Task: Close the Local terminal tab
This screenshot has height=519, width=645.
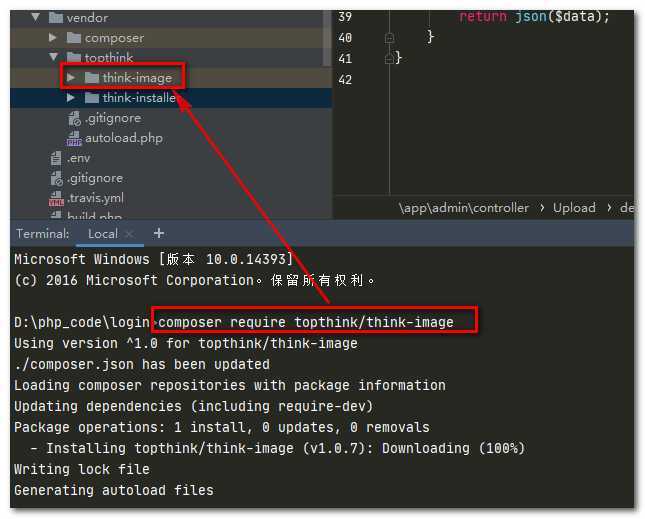Action: [x=129, y=234]
